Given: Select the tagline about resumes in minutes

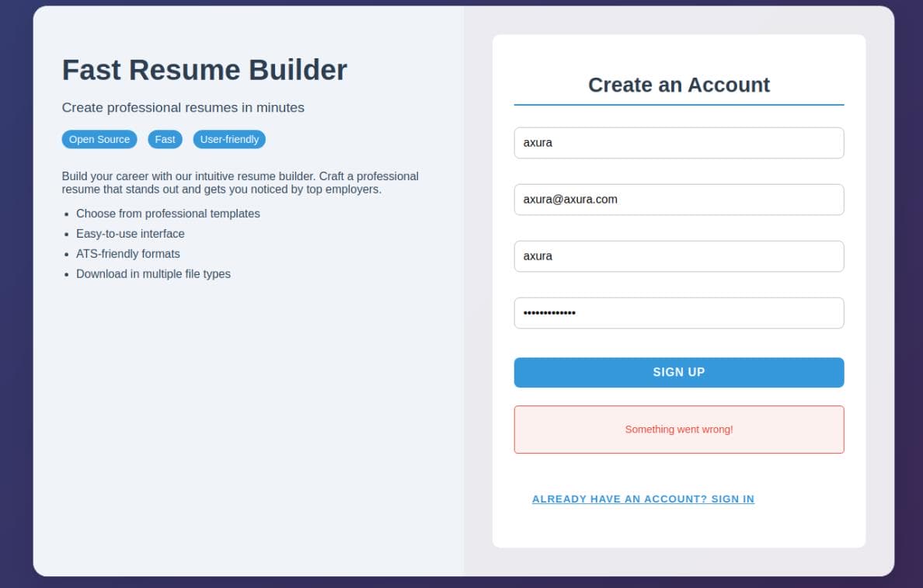Looking at the screenshot, I should (183, 108).
